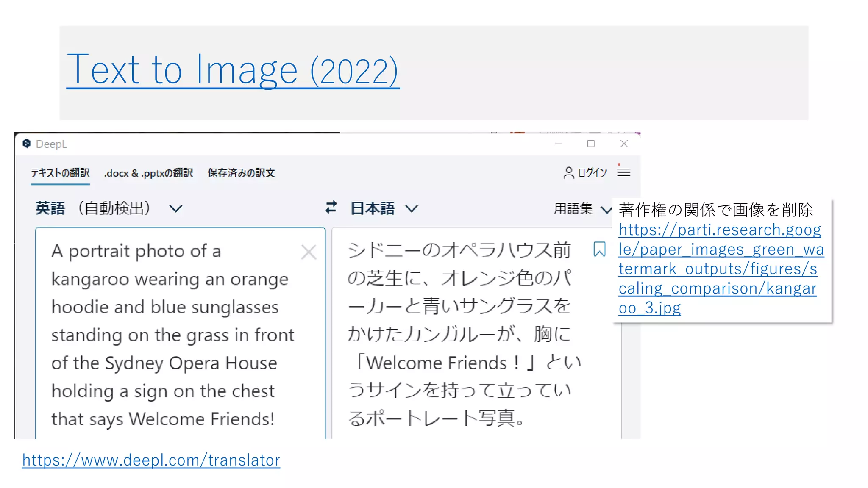Click the 著作権の関係で画像を削除 text
This screenshot has height=488, width=868.
point(715,210)
